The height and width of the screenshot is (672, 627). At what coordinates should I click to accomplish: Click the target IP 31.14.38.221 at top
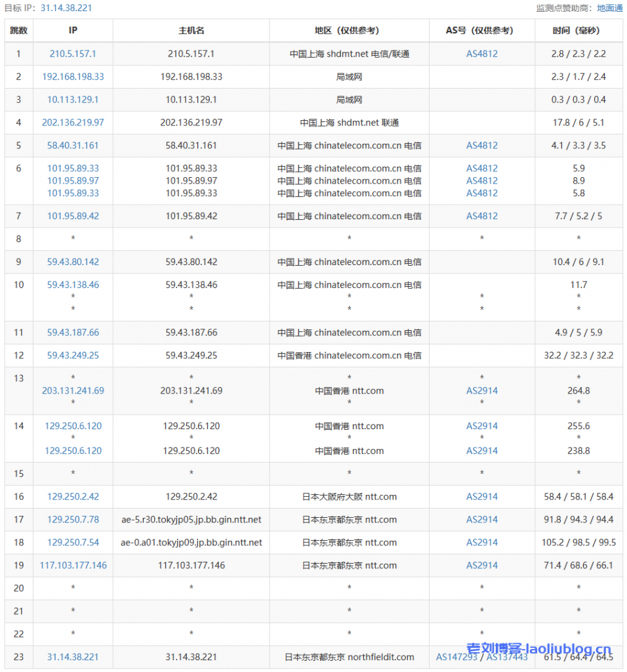(x=66, y=9)
